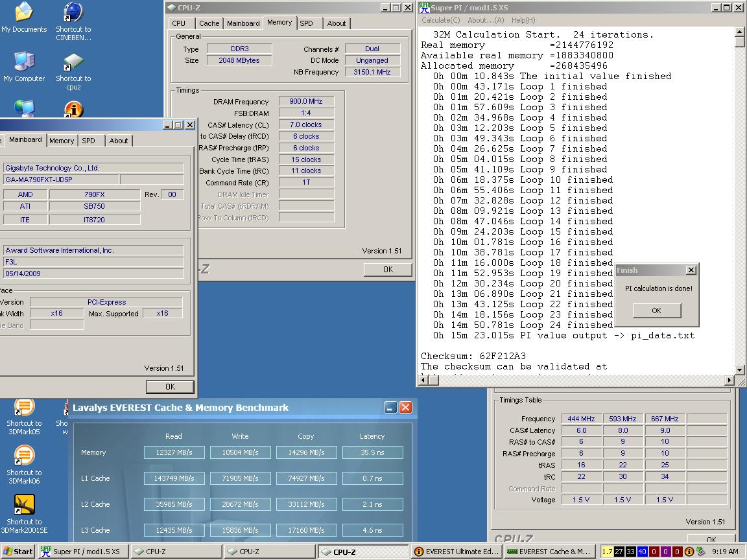Click the EVEREST Memory Read value 12327 MB/s
This screenshot has width=747, height=560.
tap(174, 452)
